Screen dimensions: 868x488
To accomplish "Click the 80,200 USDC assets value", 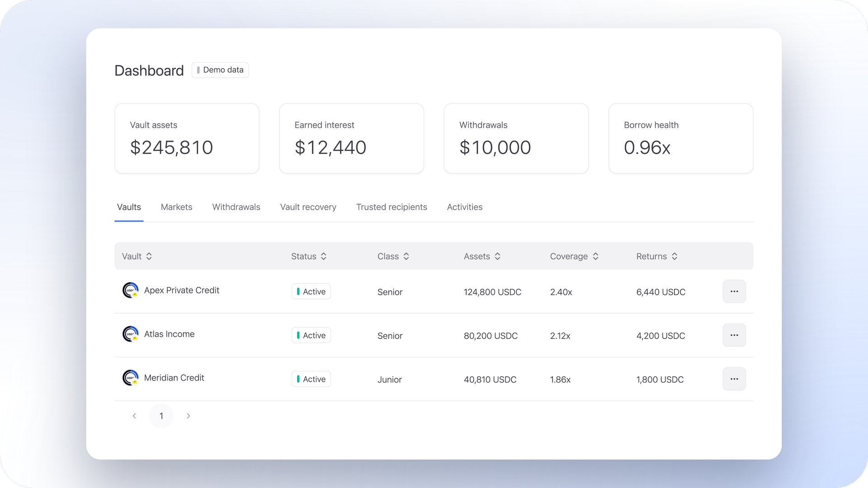I will (x=491, y=336).
